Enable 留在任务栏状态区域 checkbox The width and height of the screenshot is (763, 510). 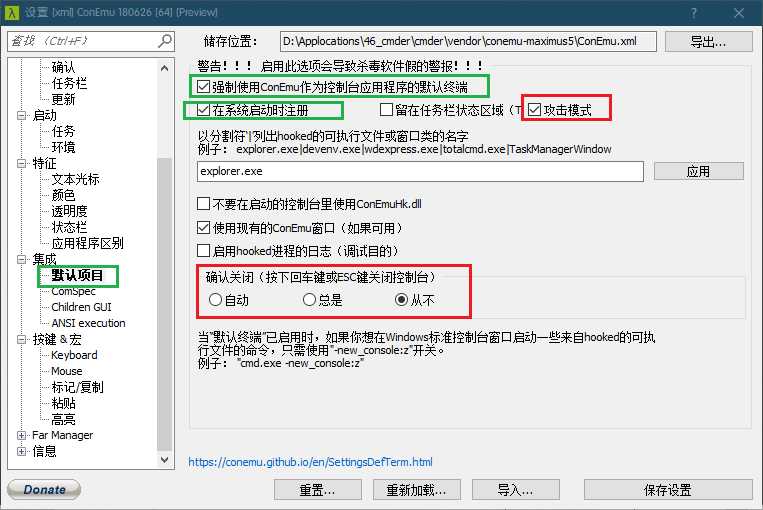386,110
